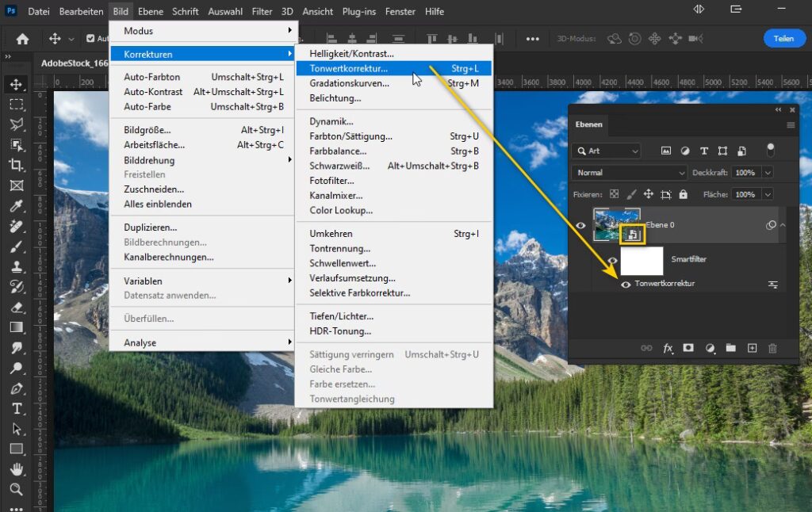The height and width of the screenshot is (512, 812).
Task: Toggle Smartfilter mask visibility eye
Action: pos(612,260)
